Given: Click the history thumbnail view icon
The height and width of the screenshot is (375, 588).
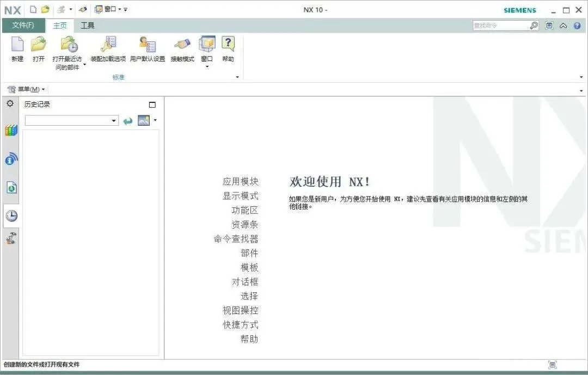Looking at the screenshot, I should click(x=144, y=120).
